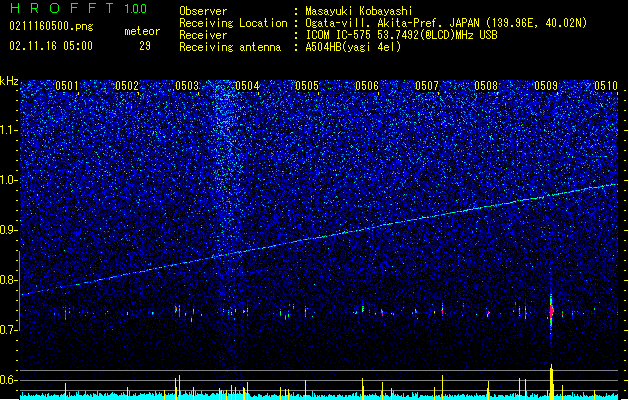Click the 0.9 kHz axis label
This screenshot has height=400, width=629.
coord(9,230)
